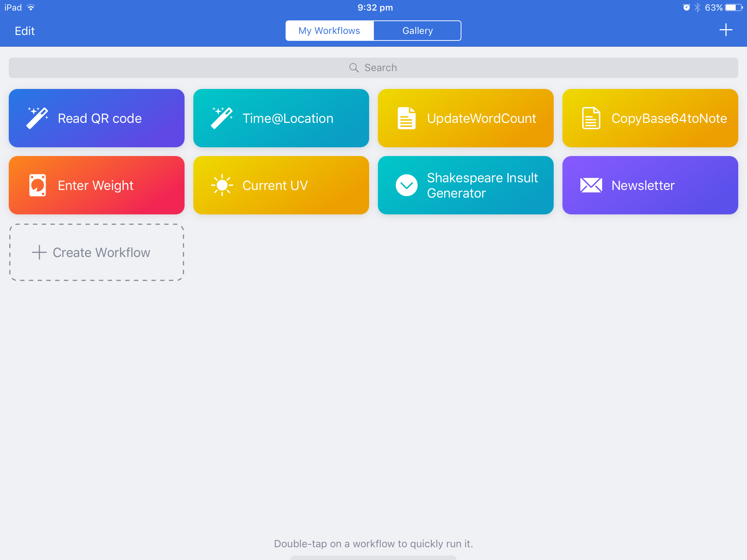Tap the magic wand icon on Time@Location
This screenshot has height=560, width=747.
tap(222, 118)
